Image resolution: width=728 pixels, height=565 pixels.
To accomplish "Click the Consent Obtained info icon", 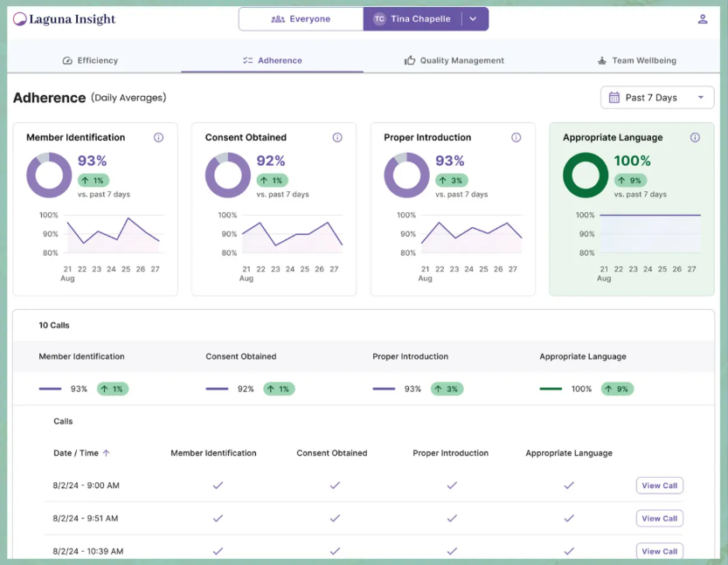I will pos(337,137).
